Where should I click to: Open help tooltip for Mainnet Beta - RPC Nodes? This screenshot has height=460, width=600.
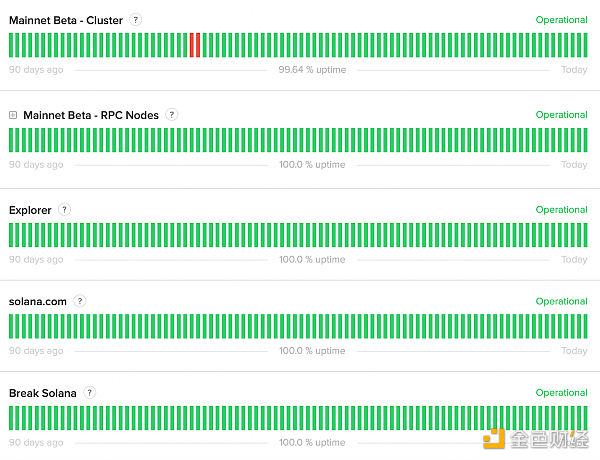point(171,114)
